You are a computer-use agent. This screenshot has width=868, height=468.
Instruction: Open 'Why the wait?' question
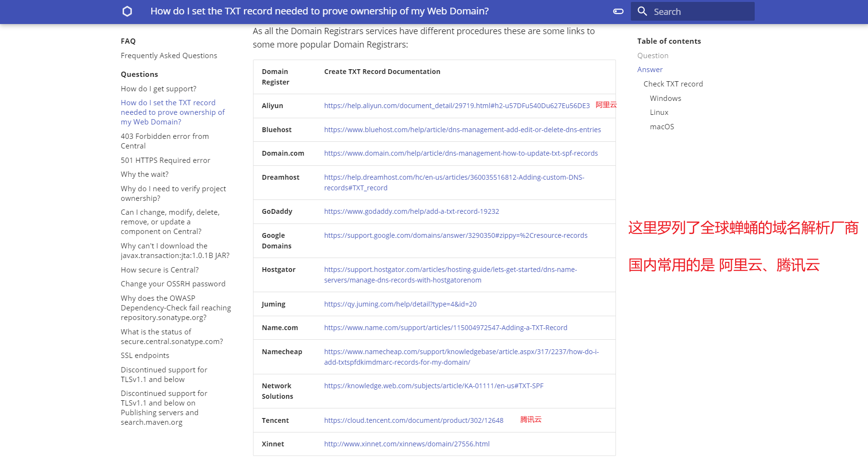click(145, 174)
